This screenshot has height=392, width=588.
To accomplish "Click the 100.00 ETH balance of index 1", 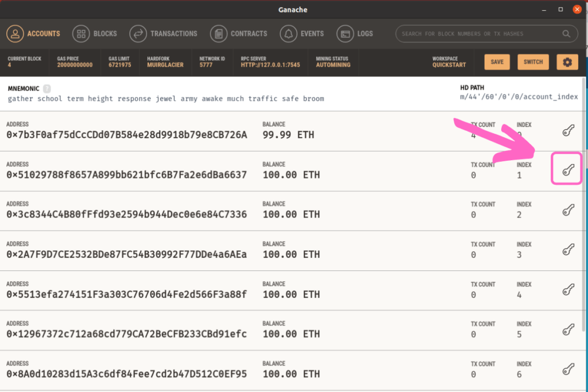I will (291, 175).
